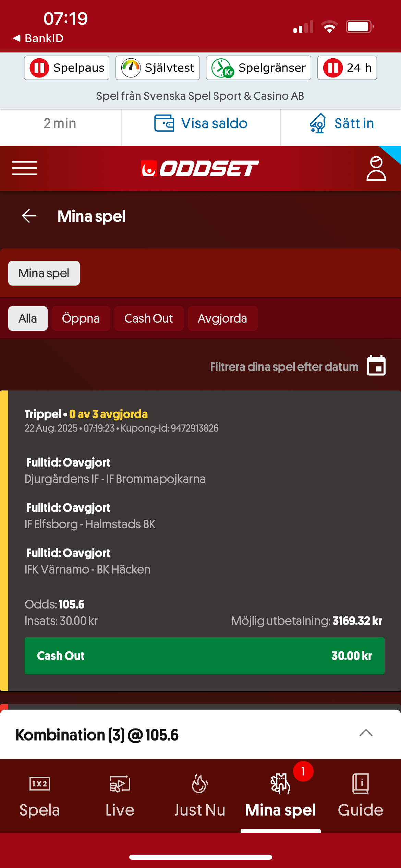
Task: Click Spelgränser label
Action: pos(272,68)
